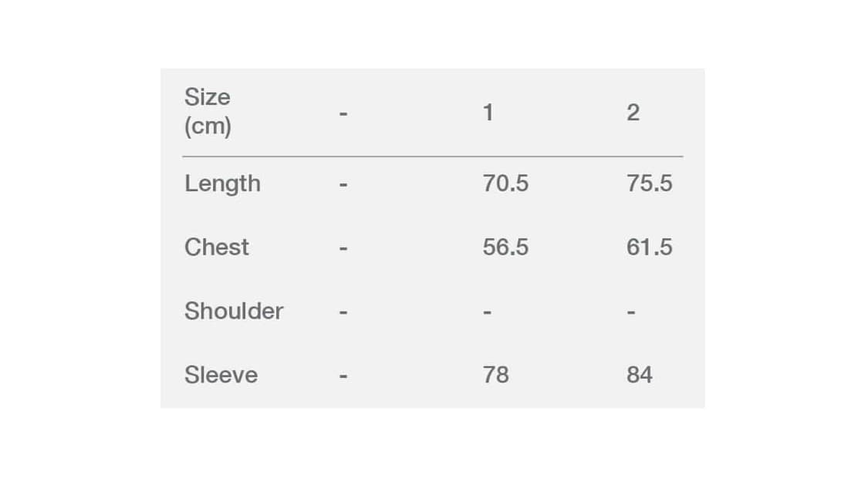Click the dash beside the Sleeve label

click(343, 376)
